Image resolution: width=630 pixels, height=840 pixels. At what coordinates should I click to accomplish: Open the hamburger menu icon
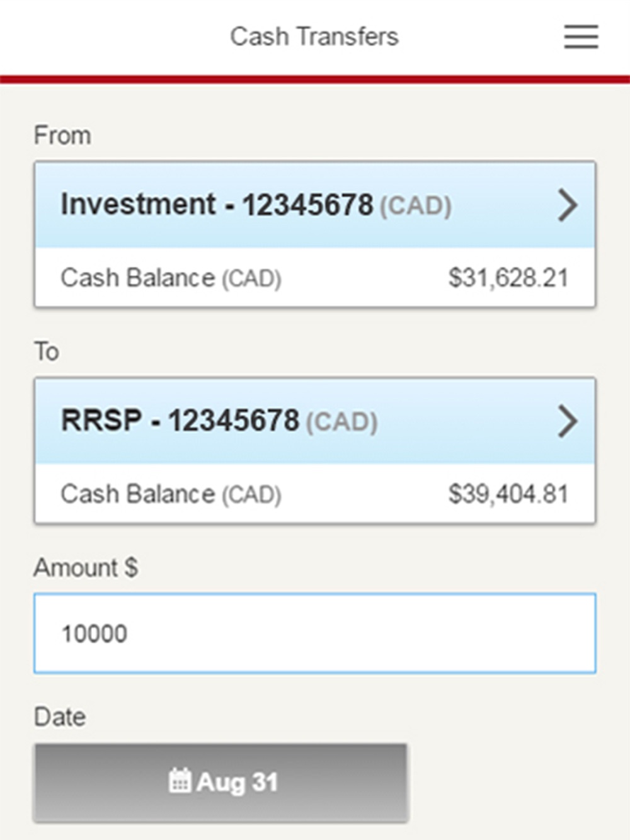(x=581, y=37)
